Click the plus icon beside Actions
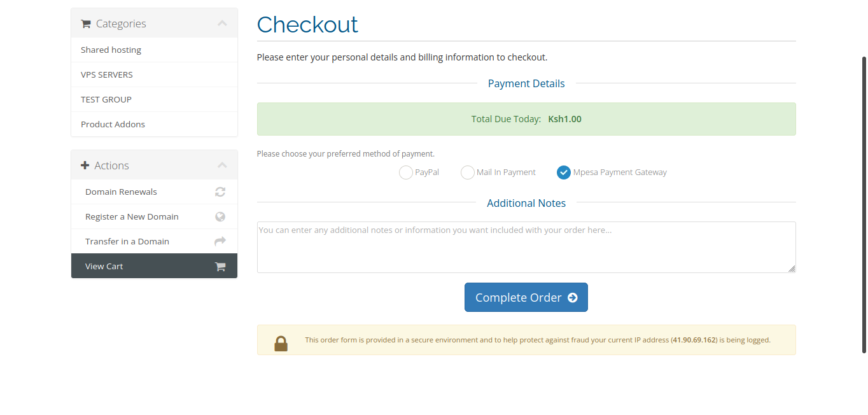Screen dimensions: 868x415 tap(85, 165)
